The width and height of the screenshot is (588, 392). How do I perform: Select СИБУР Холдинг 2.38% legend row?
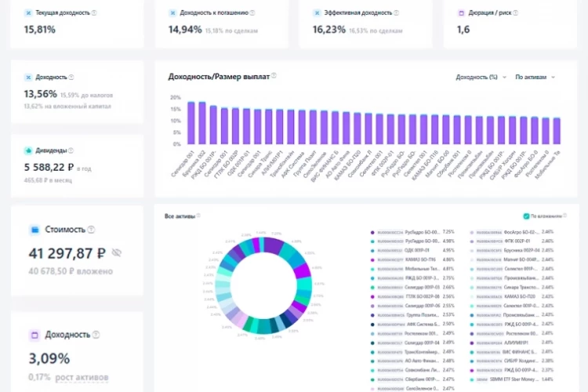pyautogui.click(x=512, y=361)
